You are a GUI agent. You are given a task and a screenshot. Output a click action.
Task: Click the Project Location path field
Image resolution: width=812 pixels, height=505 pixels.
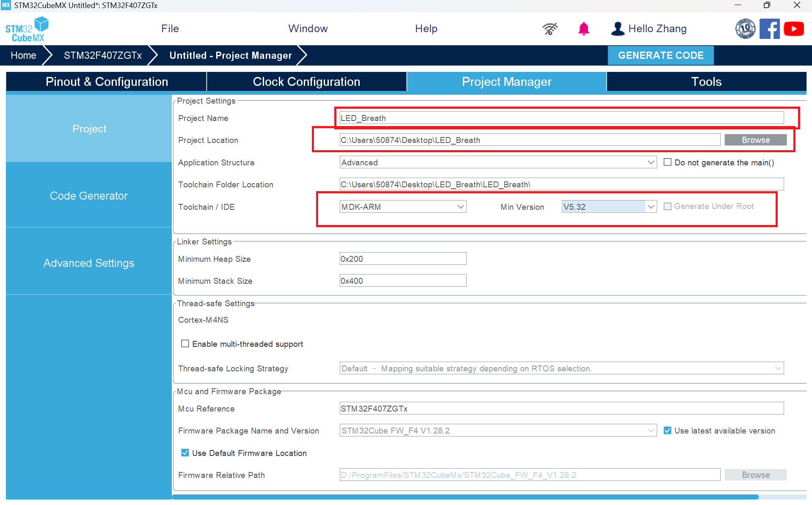[x=530, y=140]
